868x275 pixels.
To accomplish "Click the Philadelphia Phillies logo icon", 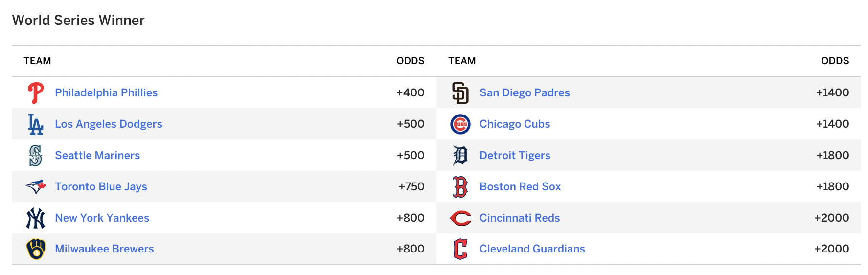I will pyautogui.click(x=36, y=92).
